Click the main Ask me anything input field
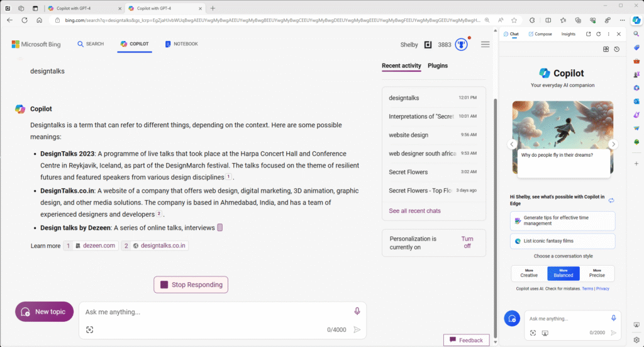 tap(214, 312)
